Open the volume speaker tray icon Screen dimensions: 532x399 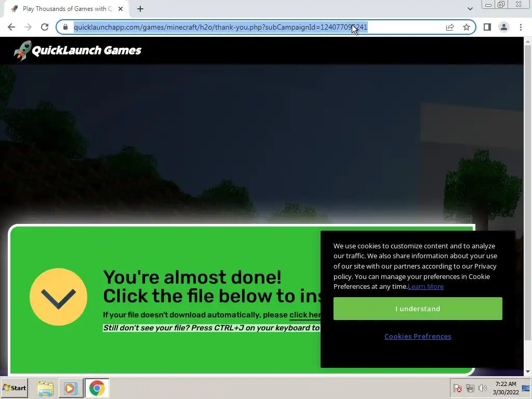(482, 388)
